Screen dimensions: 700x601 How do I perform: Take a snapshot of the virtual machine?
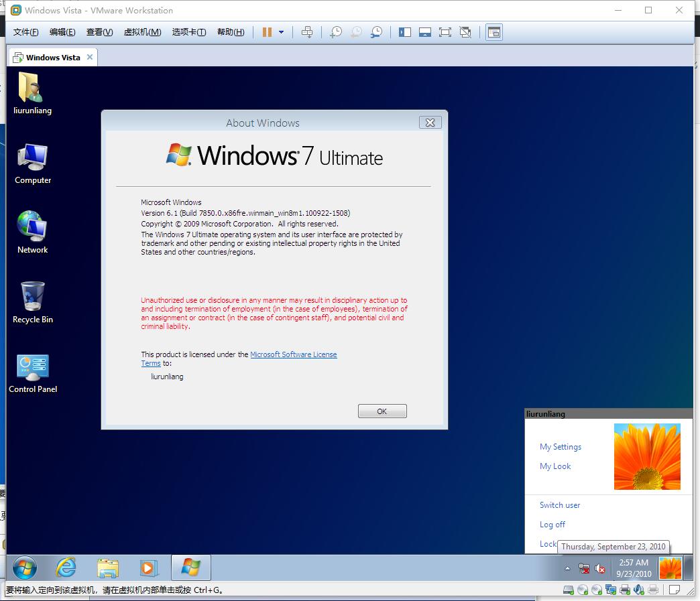(336, 32)
